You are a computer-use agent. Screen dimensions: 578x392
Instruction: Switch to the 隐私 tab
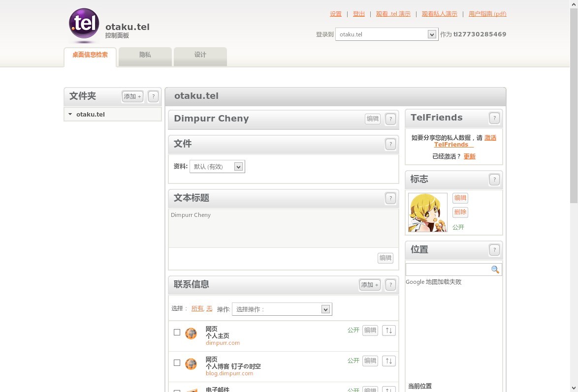pyautogui.click(x=145, y=55)
